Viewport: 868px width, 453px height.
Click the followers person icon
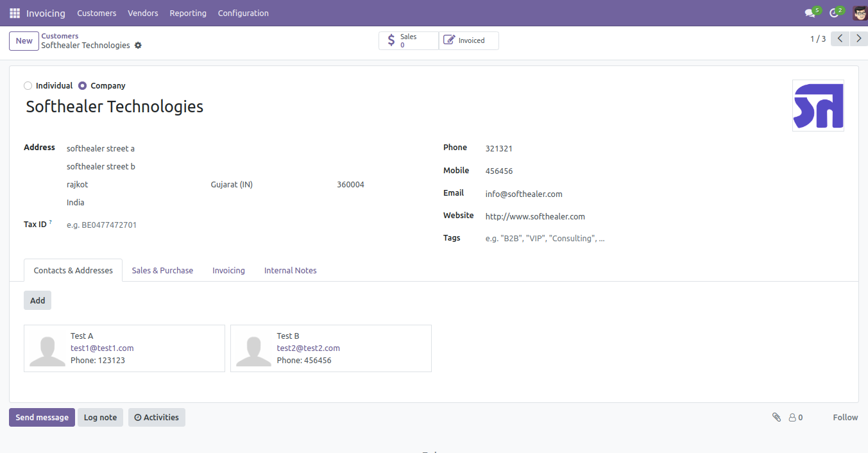(792, 417)
